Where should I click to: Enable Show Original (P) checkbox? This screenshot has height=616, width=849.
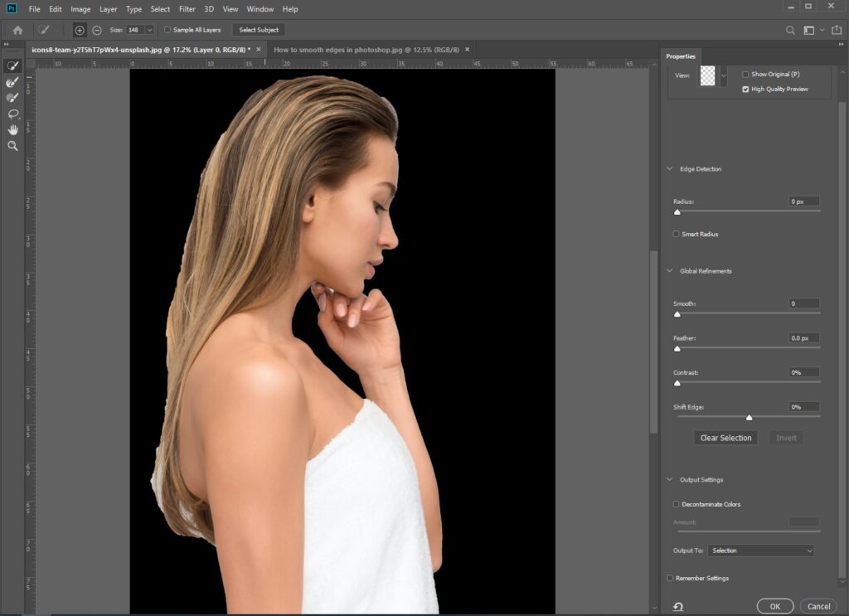pos(745,74)
